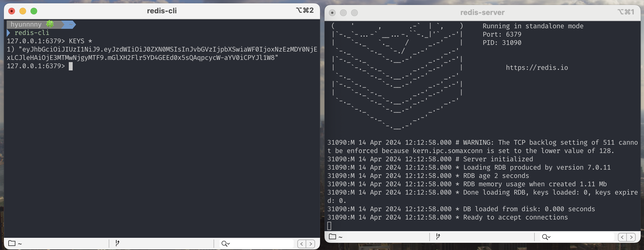Viewport: 644px width, 250px height.
Task: Close the redis-cli window
Action: pos(12,11)
